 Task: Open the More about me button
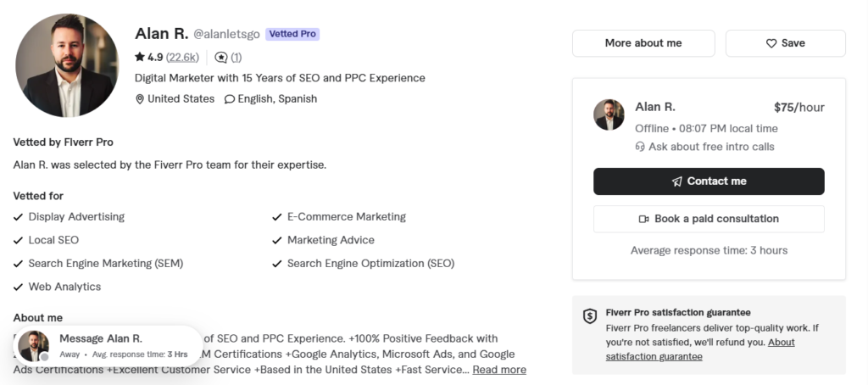point(643,43)
